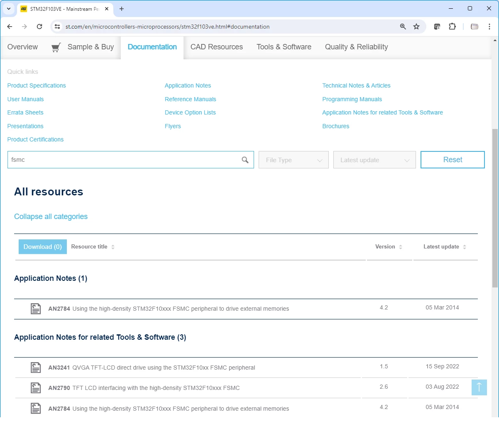Image resolution: width=499 pixels, height=448 pixels.
Task: Click the extension icon left of puzzle icon
Action: (x=437, y=27)
